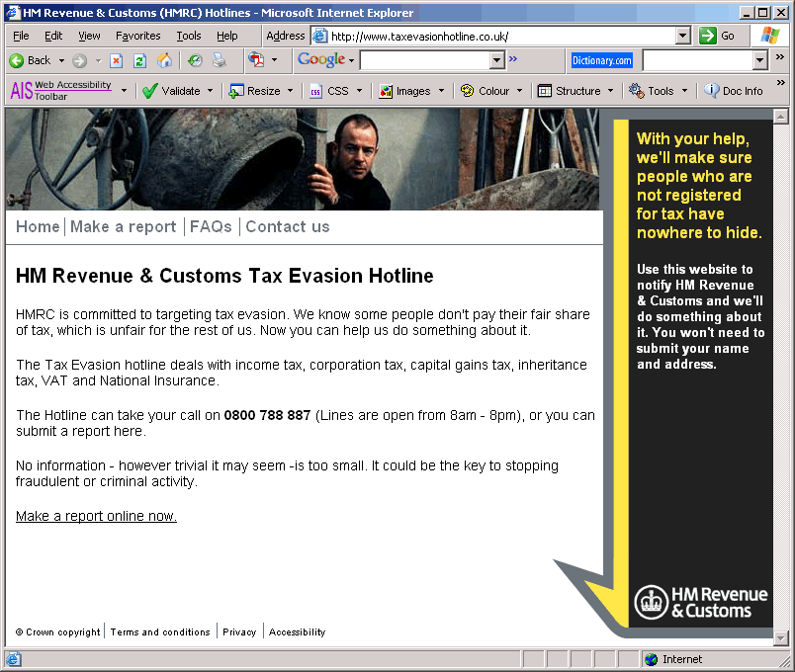Open the Google logo dropdown arrow
Screen dimensions: 795x672
click(x=351, y=61)
